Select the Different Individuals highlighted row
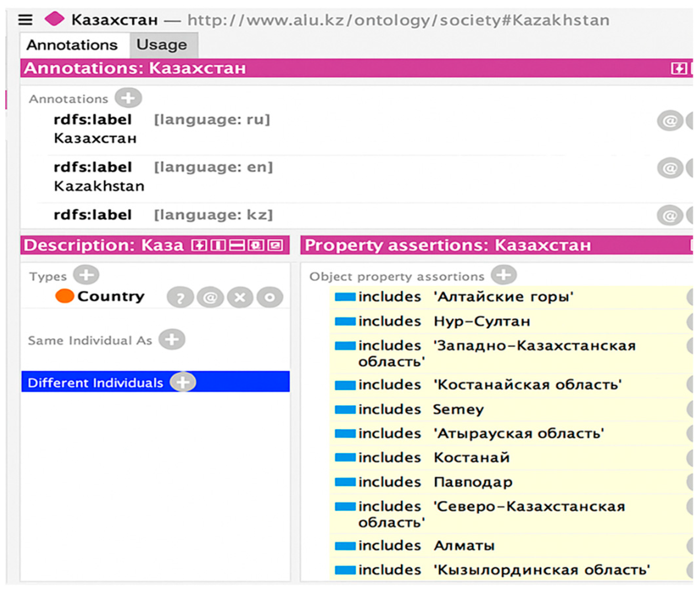This screenshot has height=592, width=700. click(95, 382)
